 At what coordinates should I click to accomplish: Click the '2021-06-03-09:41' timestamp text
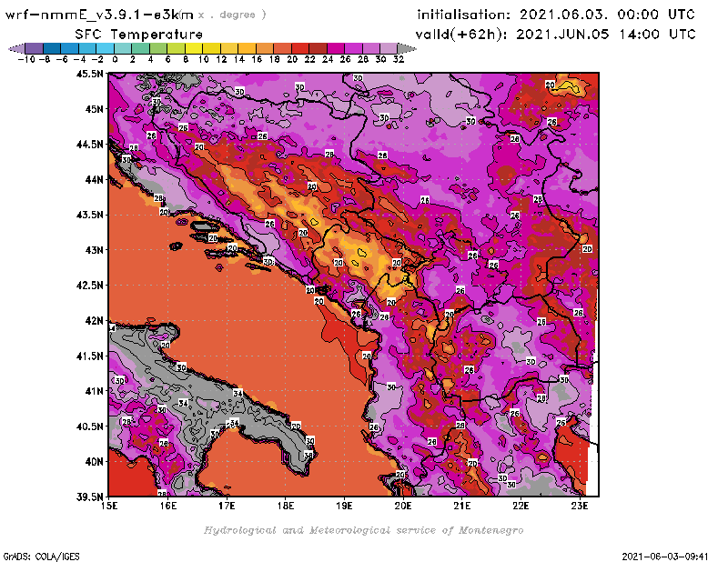coord(665,557)
